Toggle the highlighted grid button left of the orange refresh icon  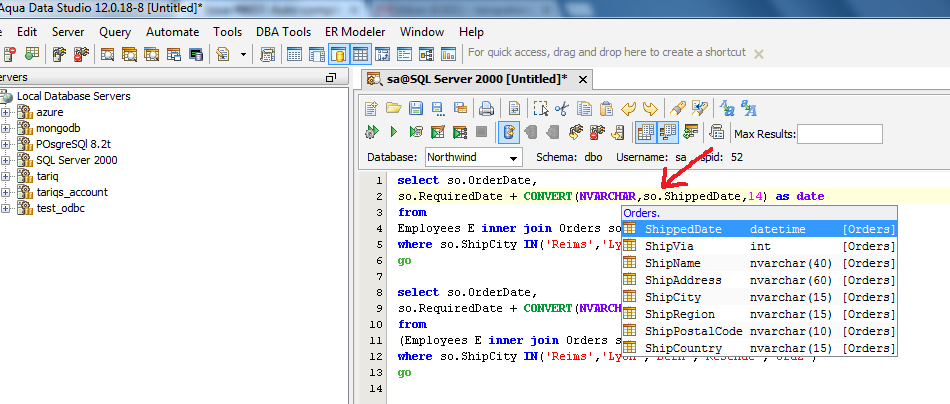tap(668, 132)
